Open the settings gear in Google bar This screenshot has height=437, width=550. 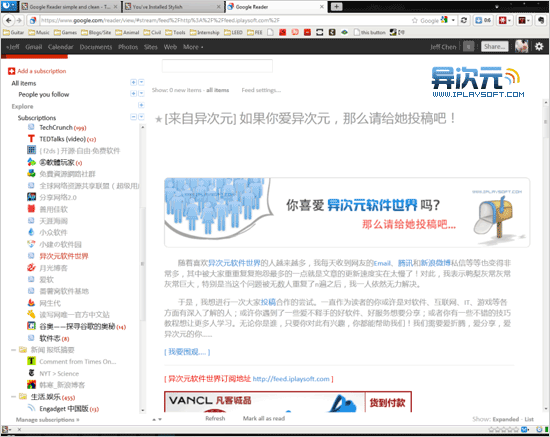point(539,46)
